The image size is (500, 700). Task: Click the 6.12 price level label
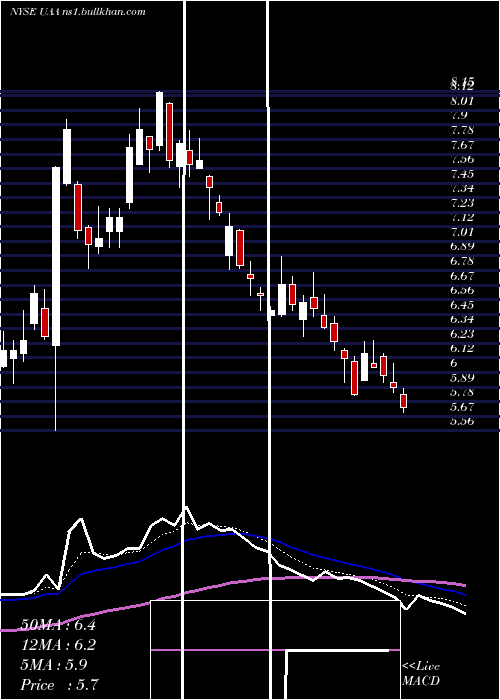pos(462,348)
